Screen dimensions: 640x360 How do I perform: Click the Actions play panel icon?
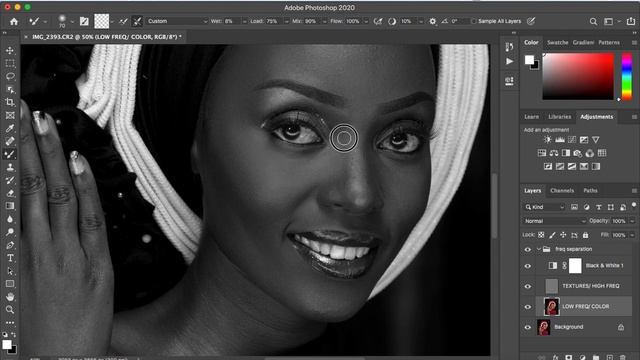point(509,62)
